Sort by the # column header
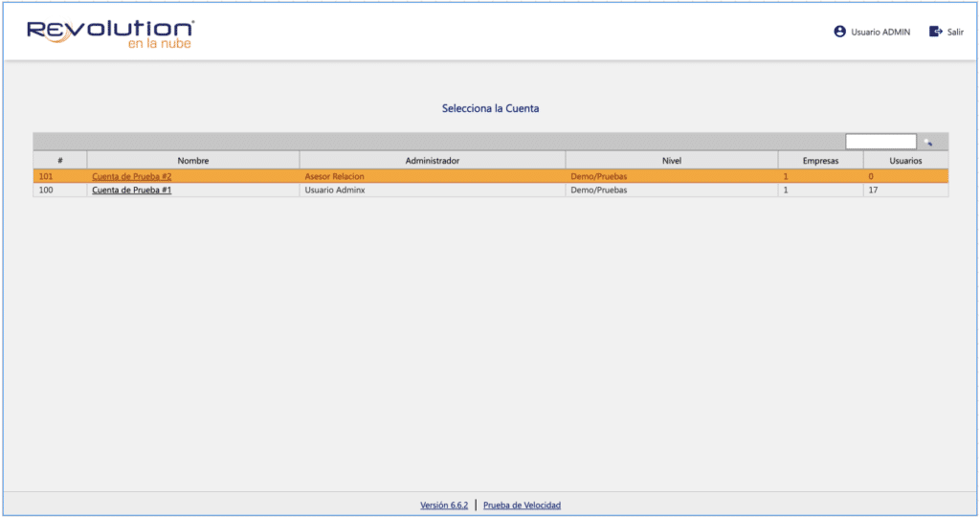The width and height of the screenshot is (980, 517). [x=59, y=161]
